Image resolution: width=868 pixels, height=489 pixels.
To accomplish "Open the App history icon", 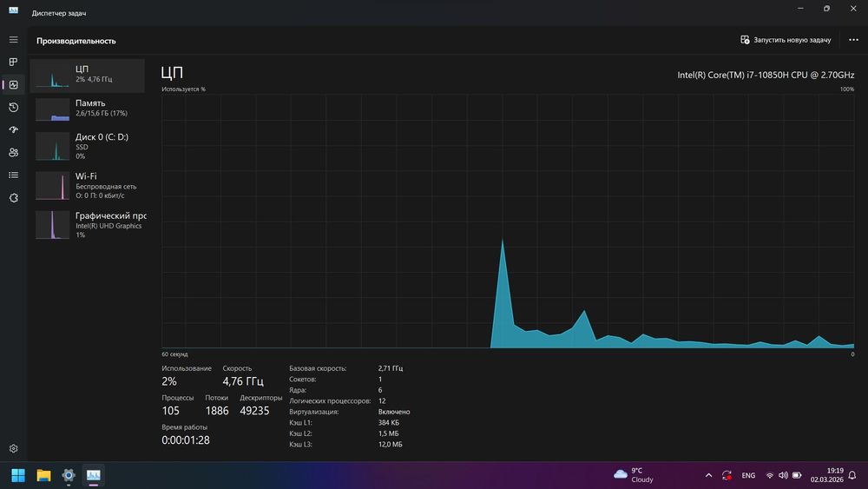I will (13, 108).
